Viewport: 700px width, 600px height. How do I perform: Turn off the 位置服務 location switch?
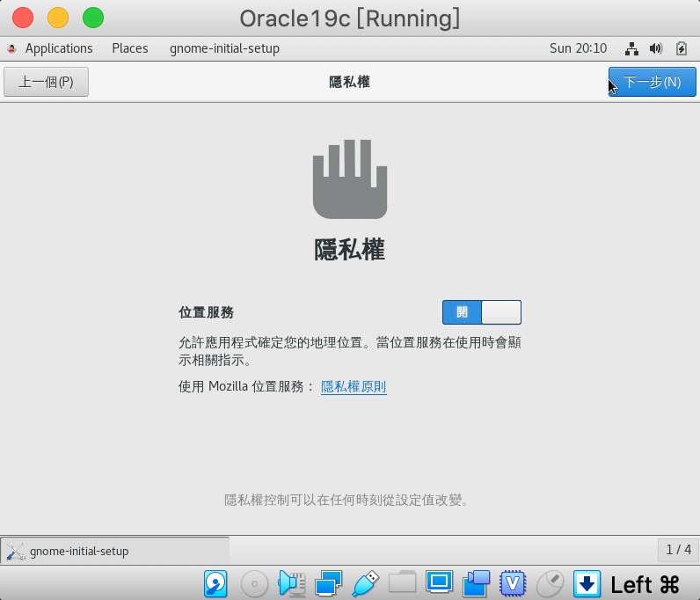[x=482, y=312]
